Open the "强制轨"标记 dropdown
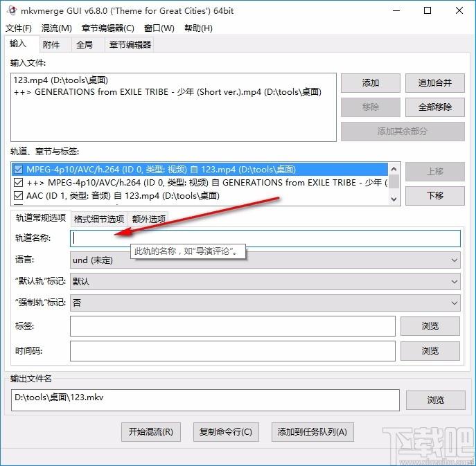The height and width of the screenshot is (466, 476). click(x=265, y=303)
